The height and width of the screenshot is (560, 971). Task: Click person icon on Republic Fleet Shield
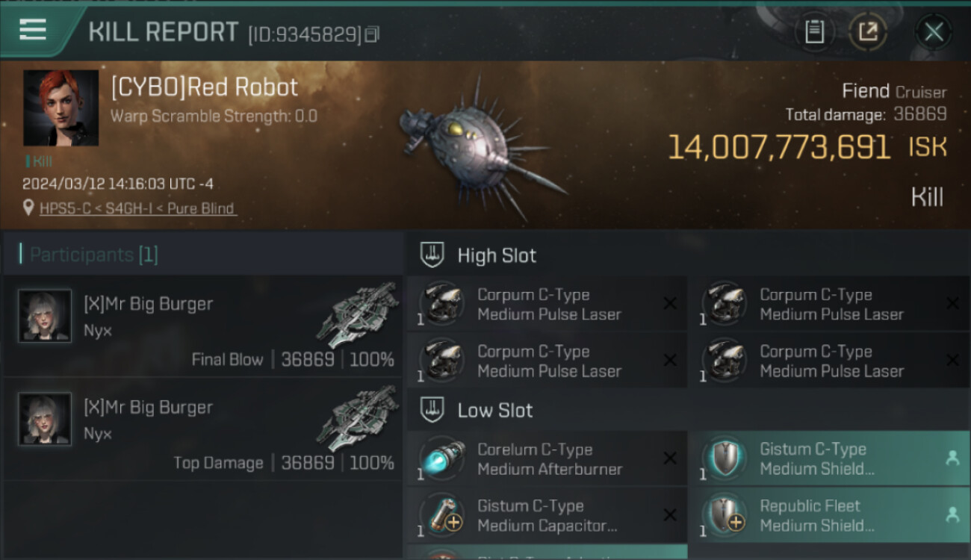[952, 514]
